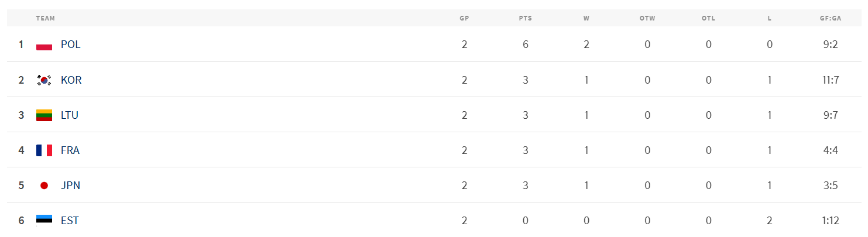Open the LTU team link
This screenshot has width=868, height=237.
point(70,115)
